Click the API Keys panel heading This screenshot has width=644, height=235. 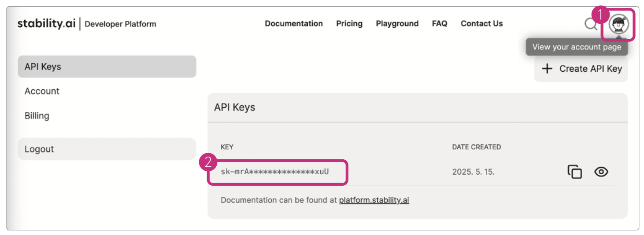tap(234, 107)
